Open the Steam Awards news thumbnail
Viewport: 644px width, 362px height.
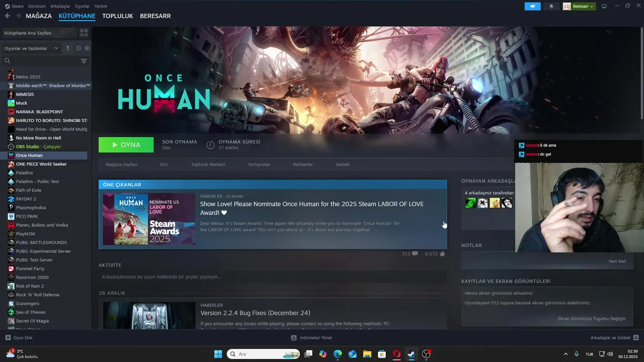(x=149, y=219)
